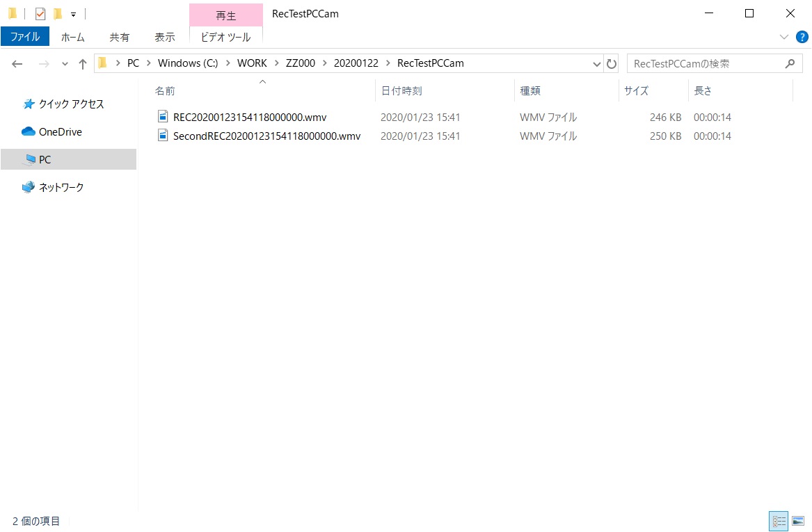Expand the chevron after WORK breadcrumb
The width and height of the screenshot is (812, 532).
tap(276, 63)
